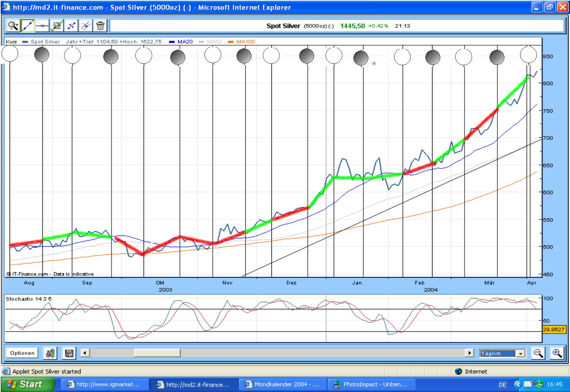Click the scrollbar right arrow
Viewport: 570px width, 392px height.
tap(470, 353)
